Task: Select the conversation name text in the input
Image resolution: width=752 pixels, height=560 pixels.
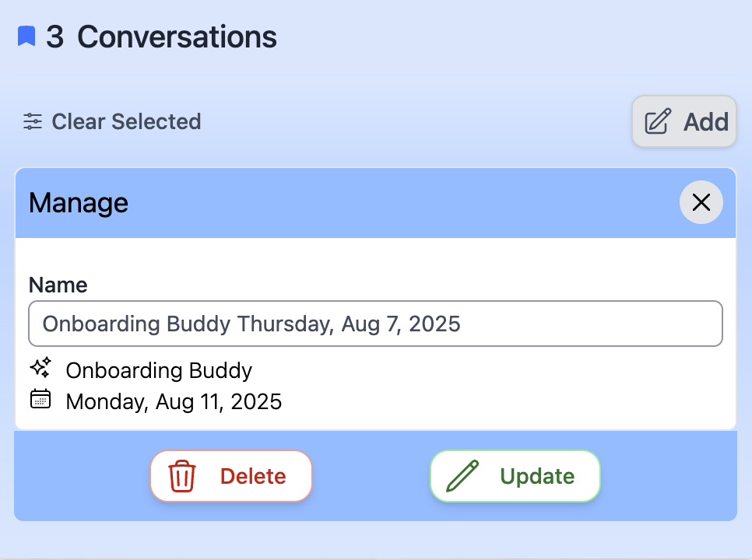Action: (x=251, y=324)
